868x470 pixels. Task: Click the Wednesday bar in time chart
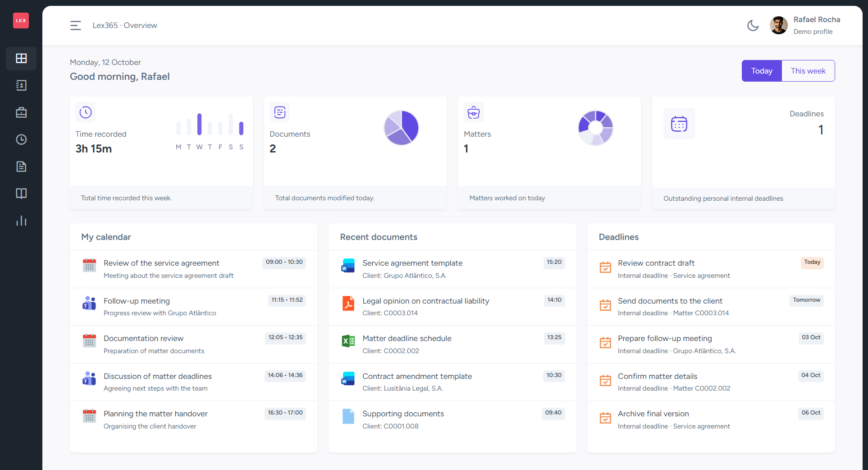199,124
